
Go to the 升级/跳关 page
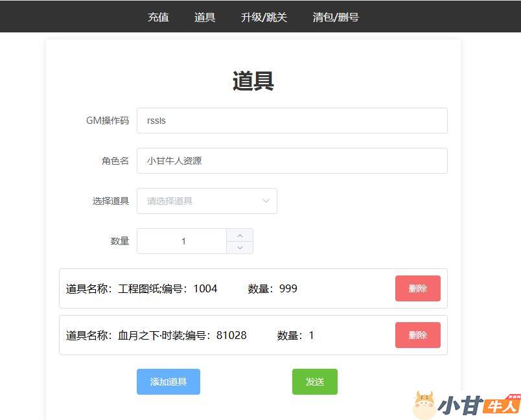tap(264, 17)
